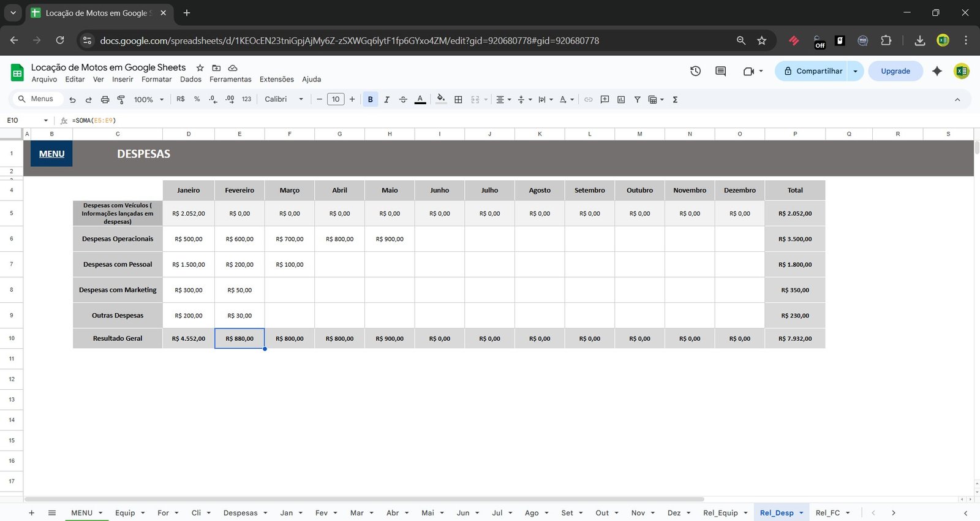
Task: Open version history clock icon
Action: click(x=695, y=71)
